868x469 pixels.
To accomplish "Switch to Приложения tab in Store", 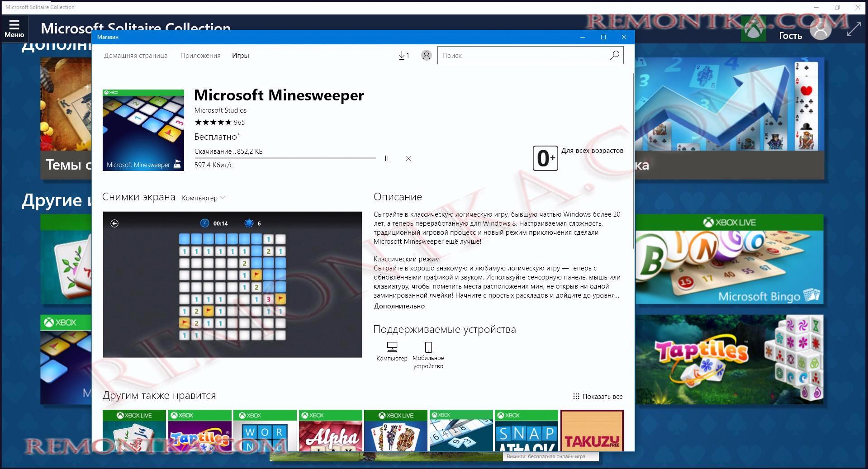I will [200, 56].
